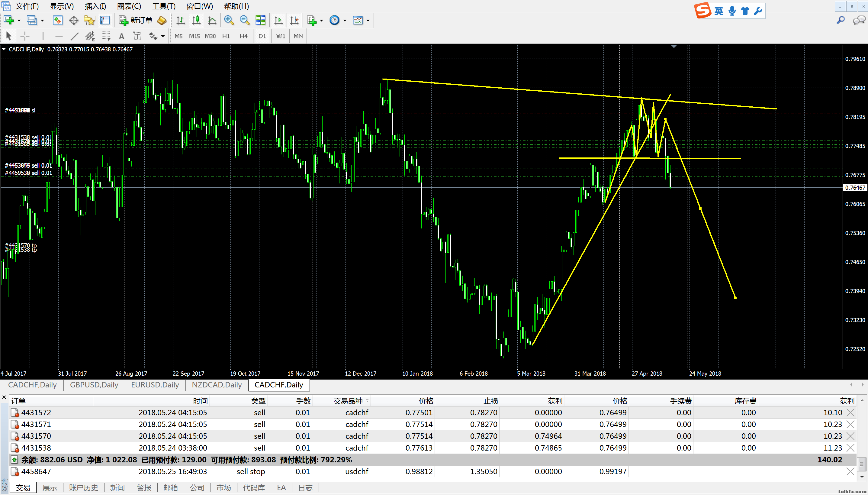Open the indicators dropdown arrow

click(x=321, y=21)
